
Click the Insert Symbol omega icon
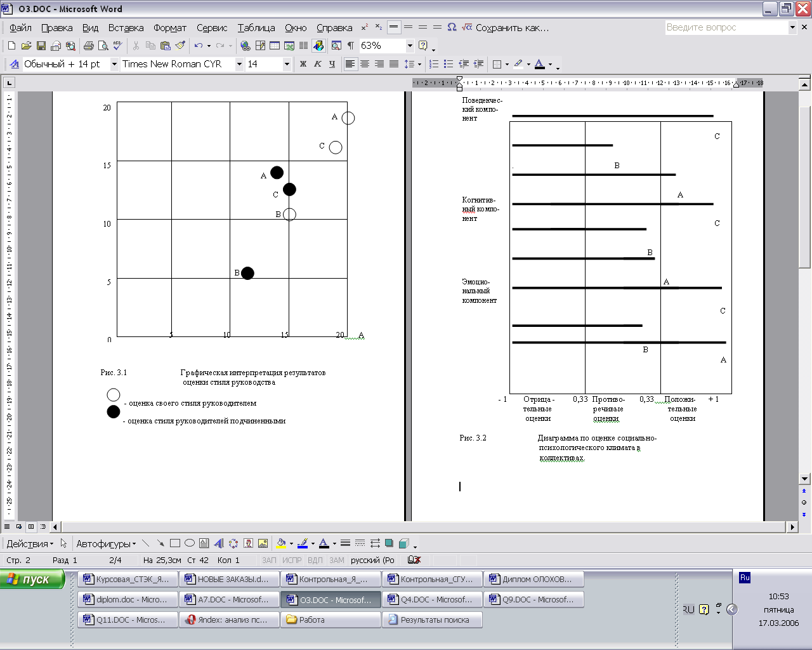click(452, 27)
